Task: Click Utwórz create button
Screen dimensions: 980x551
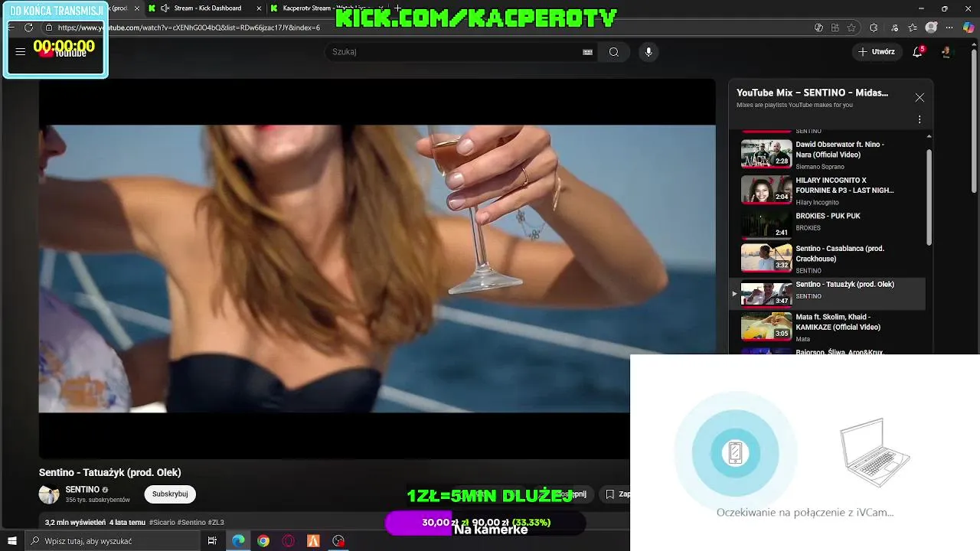Action: coord(876,52)
